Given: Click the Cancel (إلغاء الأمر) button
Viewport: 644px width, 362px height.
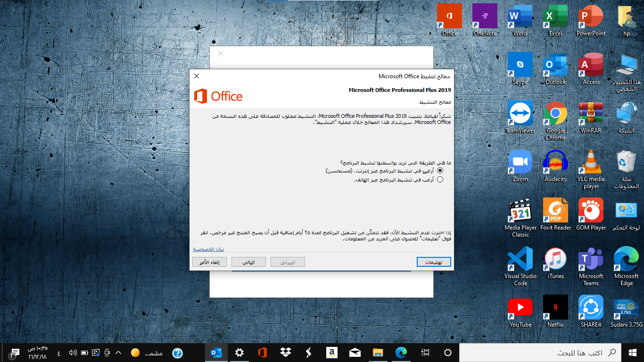Looking at the screenshot, I should coord(209,262).
